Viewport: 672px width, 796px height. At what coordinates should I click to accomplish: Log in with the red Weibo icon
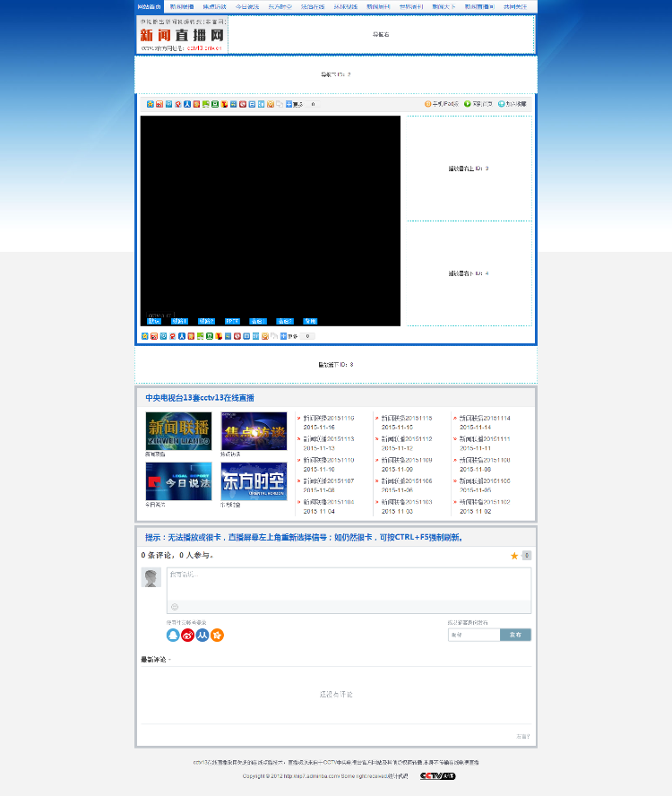pyautogui.click(x=188, y=635)
